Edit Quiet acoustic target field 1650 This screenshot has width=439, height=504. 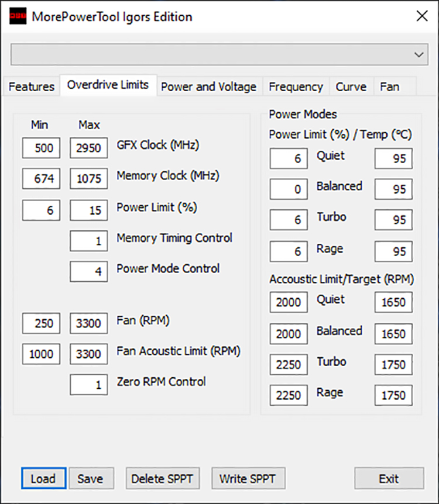(x=393, y=302)
